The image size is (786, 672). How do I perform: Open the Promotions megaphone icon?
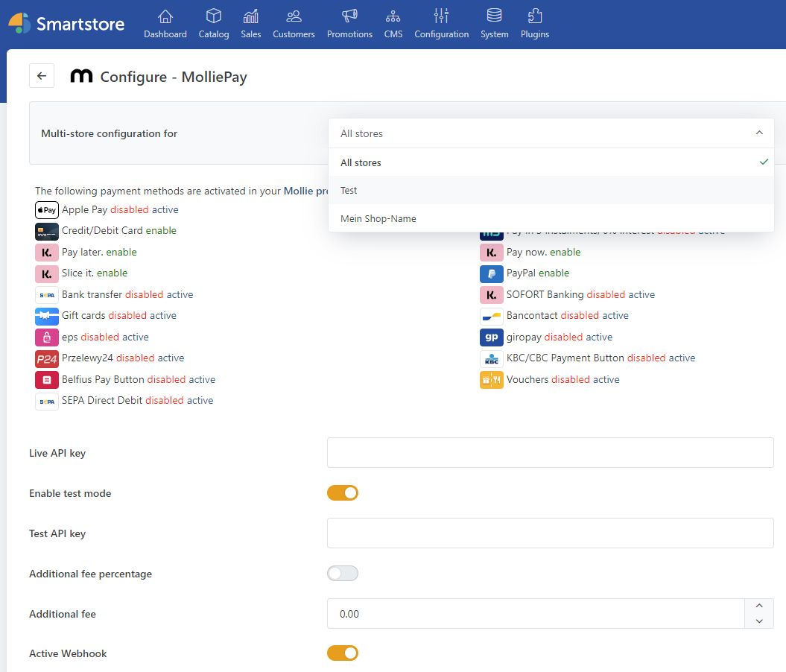pos(349,16)
